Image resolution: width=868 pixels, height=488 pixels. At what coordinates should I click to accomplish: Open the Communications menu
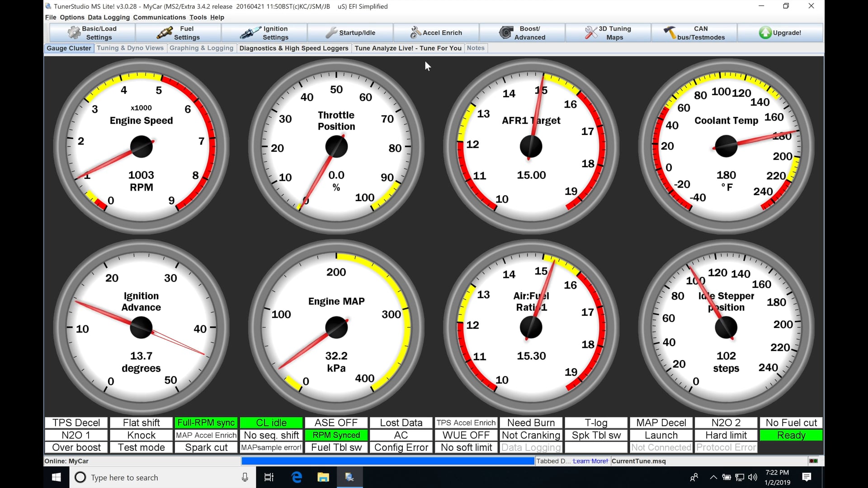click(x=159, y=17)
